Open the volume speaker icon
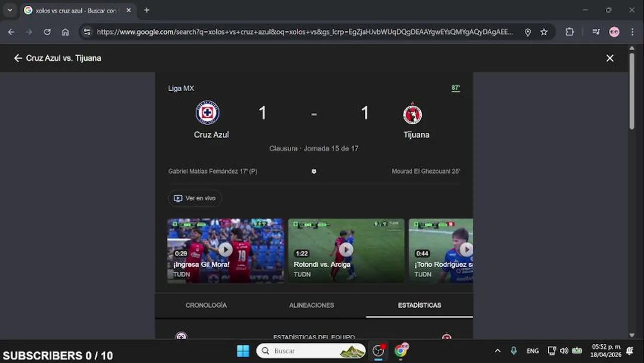Viewport: 644px width, 363px height. (x=564, y=351)
